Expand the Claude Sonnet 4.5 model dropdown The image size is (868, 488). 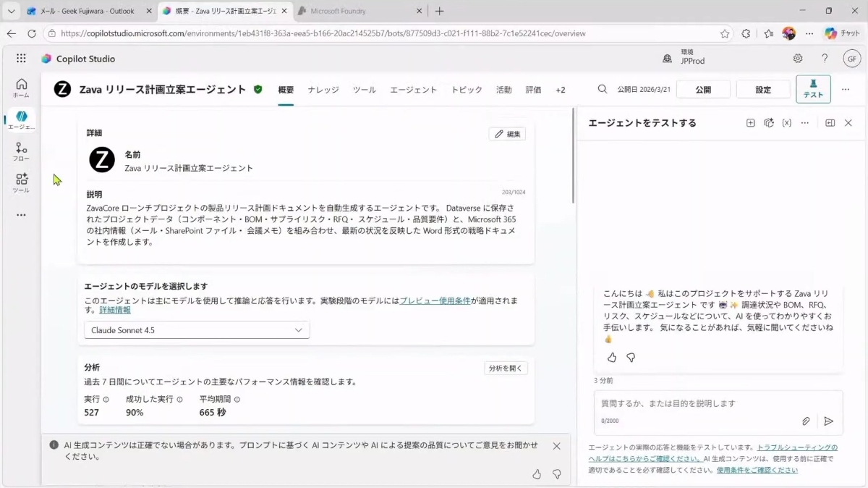coord(197,330)
